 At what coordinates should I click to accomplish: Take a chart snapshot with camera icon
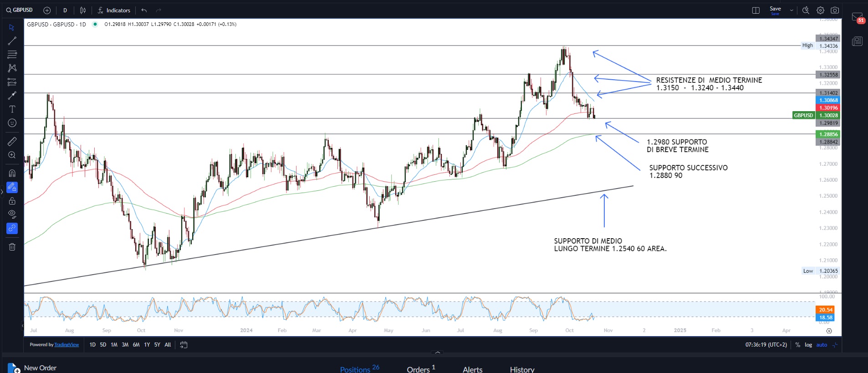click(x=835, y=10)
